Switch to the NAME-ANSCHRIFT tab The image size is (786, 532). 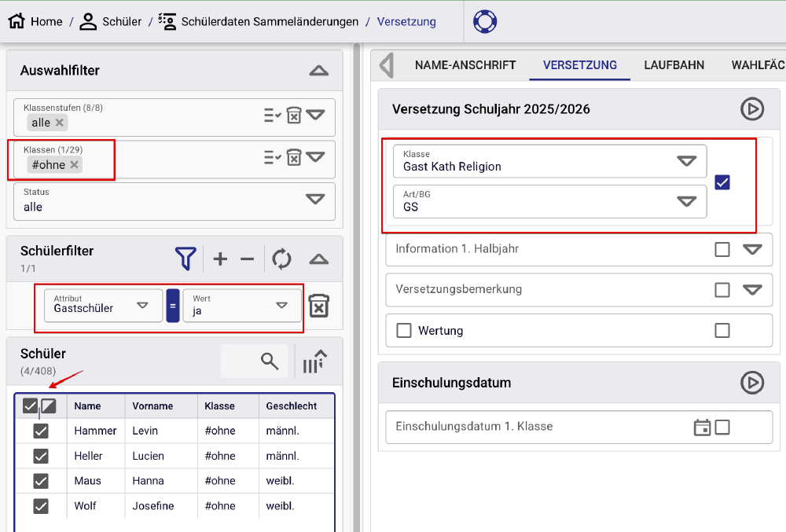tap(465, 65)
